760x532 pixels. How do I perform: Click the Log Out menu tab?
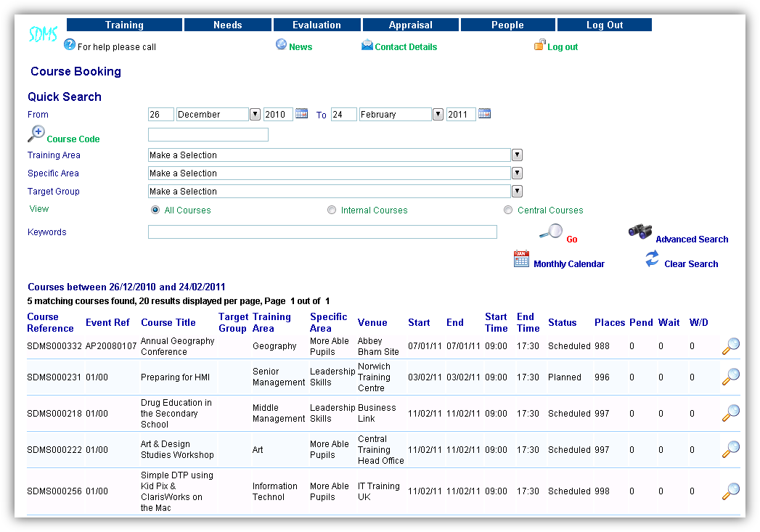[605, 25]
